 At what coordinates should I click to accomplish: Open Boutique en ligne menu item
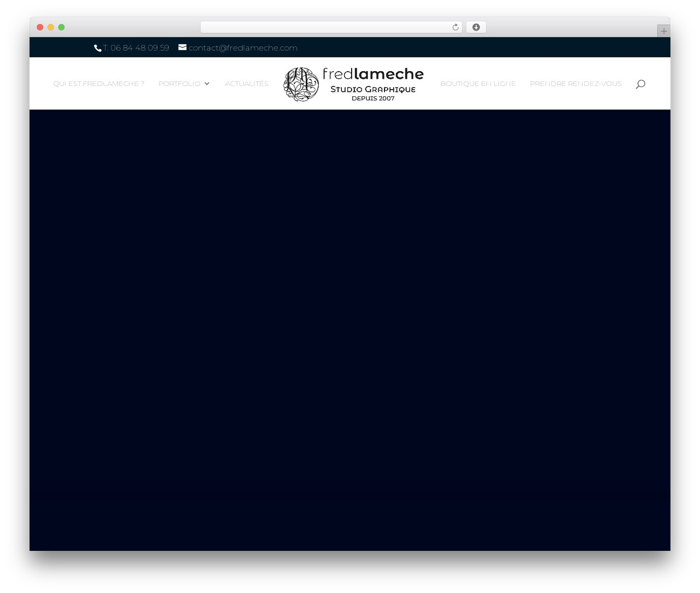(478, 84)
